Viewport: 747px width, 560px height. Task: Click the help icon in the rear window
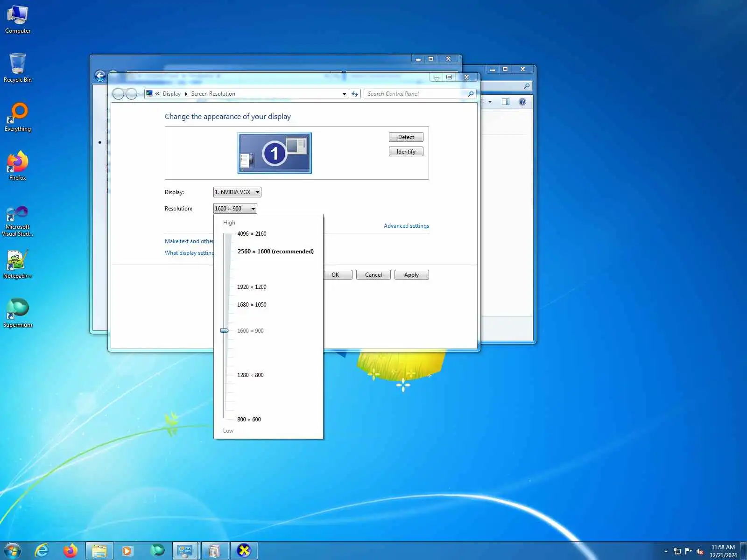522,102
